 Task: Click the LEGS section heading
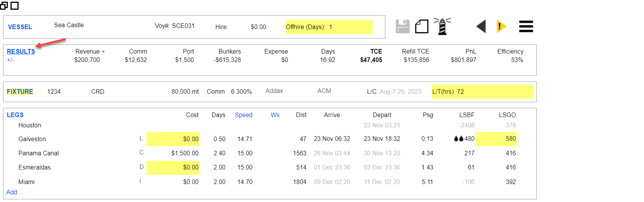pyautogui.click(x=15, y=115)
